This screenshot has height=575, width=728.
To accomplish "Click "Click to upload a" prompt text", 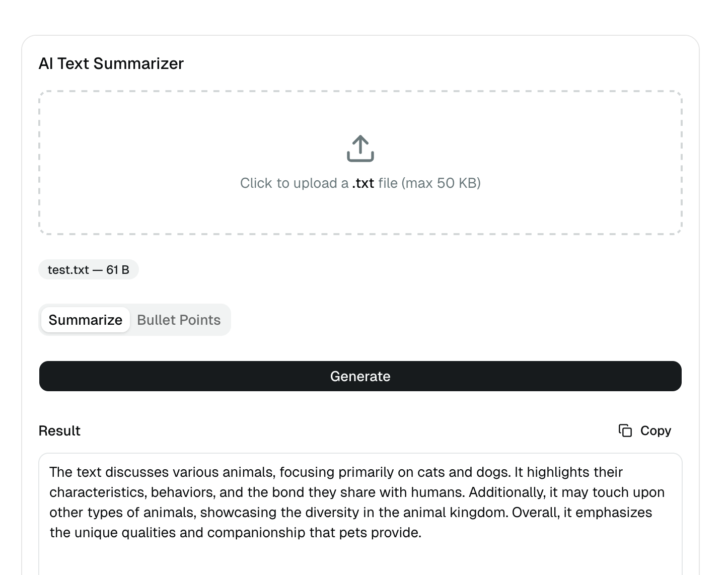I will coord(294,183).
